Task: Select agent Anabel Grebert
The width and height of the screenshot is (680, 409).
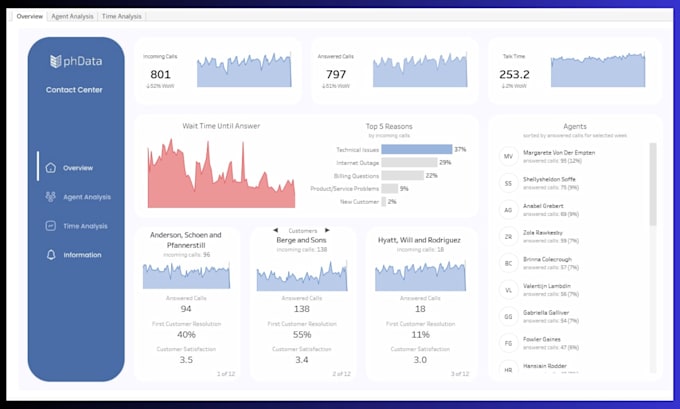Action: [x=543, y=206]
